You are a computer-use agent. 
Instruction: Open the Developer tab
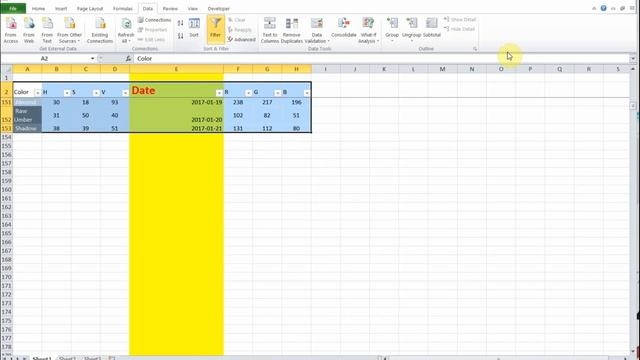click(218, 9)
